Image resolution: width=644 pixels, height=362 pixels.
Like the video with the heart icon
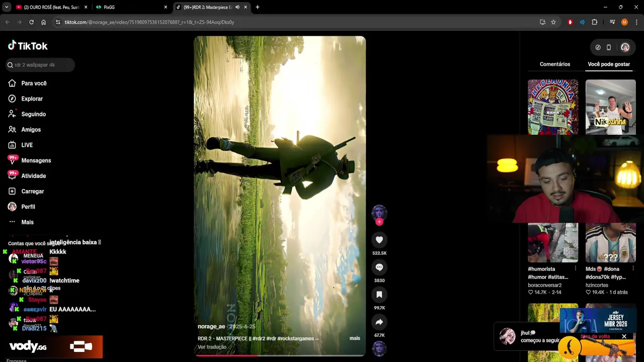(379, 240)
